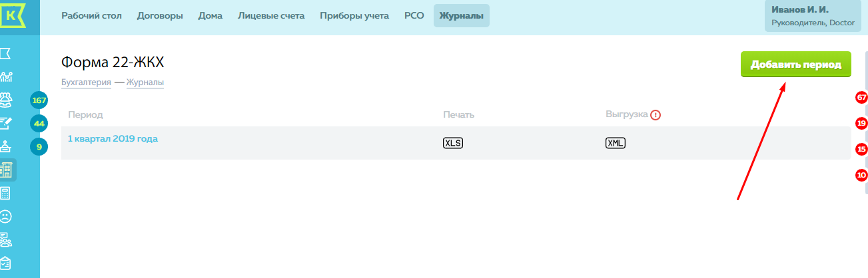This screenshot has width=868, height=278.
Task: Open the pencil edit sidebar icon
Action: pyautogui.click(x=5, y=122)
